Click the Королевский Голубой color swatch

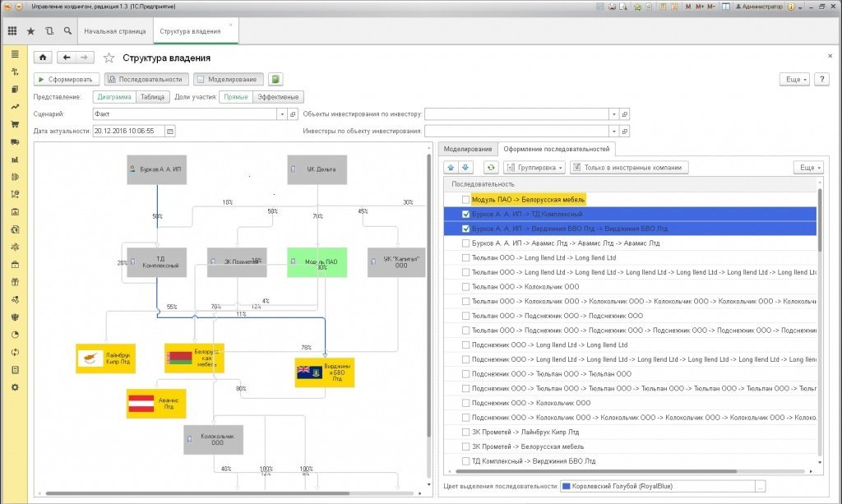point(566,486)
